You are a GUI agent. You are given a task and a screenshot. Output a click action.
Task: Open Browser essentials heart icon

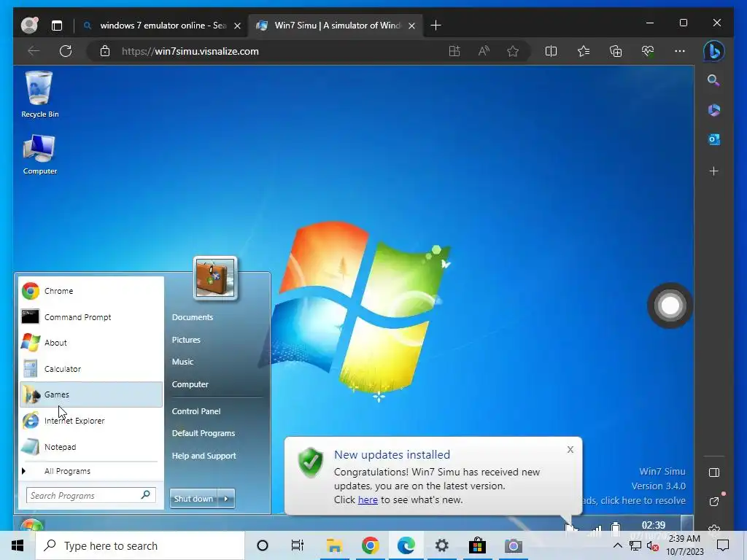click(648, 51)
